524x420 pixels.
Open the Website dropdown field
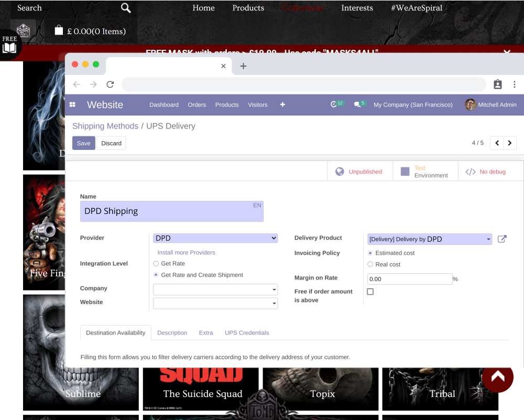215,303
